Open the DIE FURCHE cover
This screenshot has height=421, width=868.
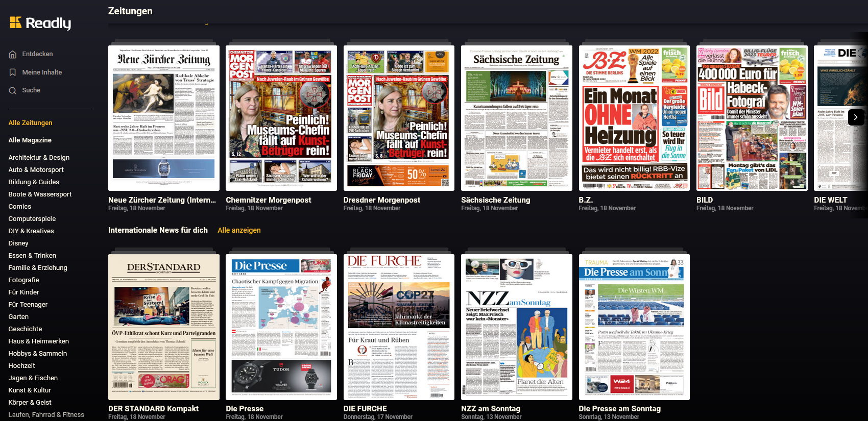pos(399,327)
